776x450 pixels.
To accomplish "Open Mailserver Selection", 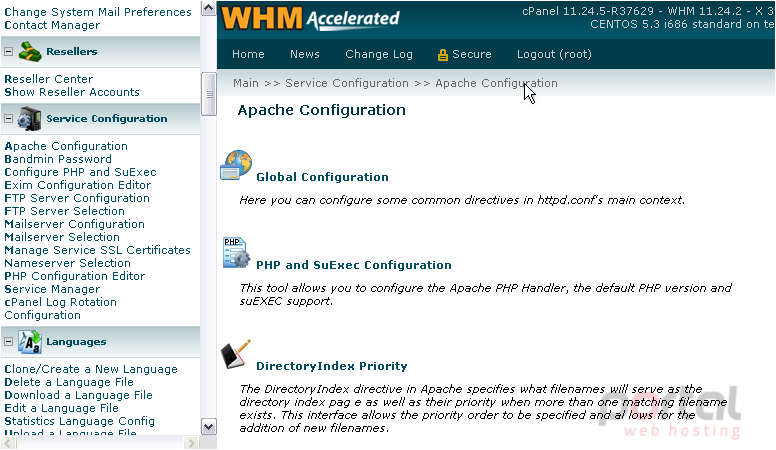I will 62,237.
